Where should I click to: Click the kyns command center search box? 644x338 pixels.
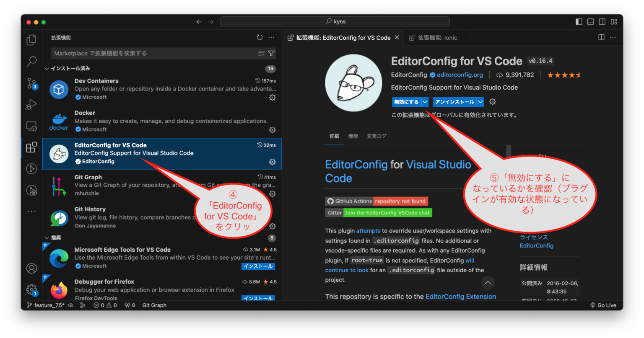(x=335, y=22)
